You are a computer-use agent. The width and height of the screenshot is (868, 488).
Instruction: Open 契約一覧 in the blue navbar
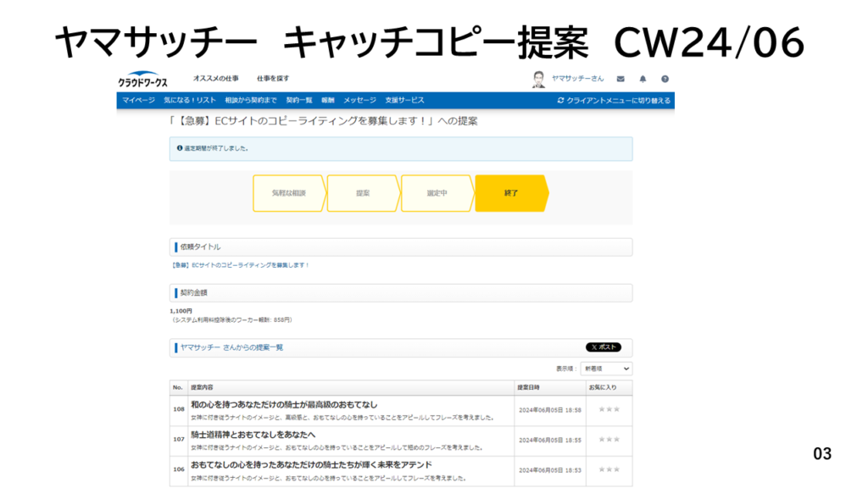pos(299,100)
